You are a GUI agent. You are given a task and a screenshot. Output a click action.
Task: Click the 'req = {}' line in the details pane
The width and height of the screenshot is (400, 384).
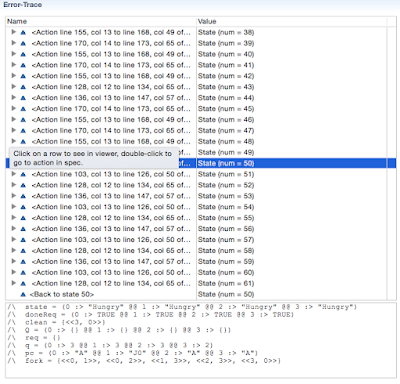coord(34,338)
